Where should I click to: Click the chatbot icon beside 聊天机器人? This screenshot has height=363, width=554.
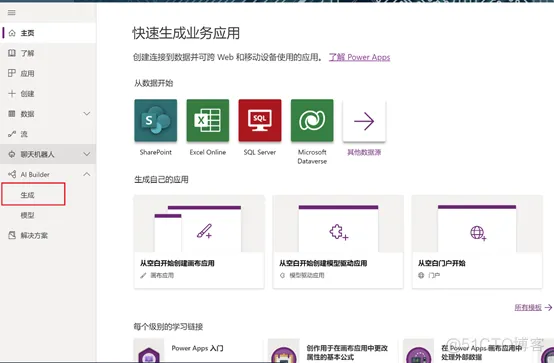[12, 154]
